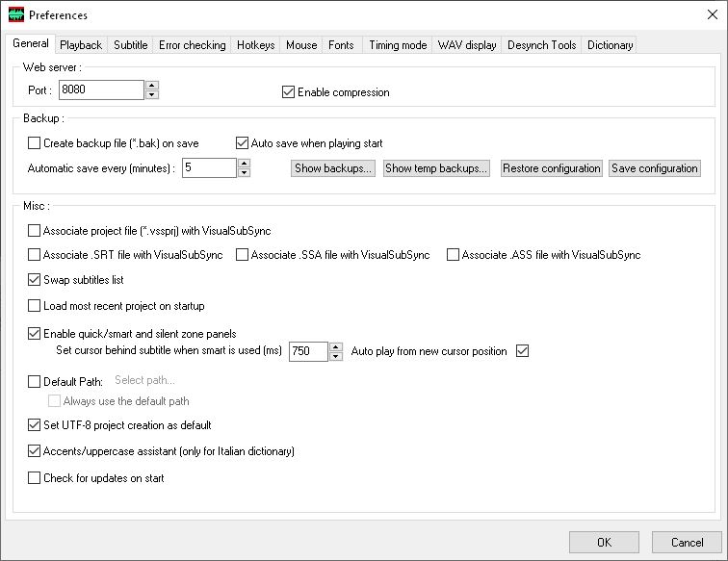Increase automatic save minutes spinner
Viewport: 728px width, 561px height.
tap(244, 164)
